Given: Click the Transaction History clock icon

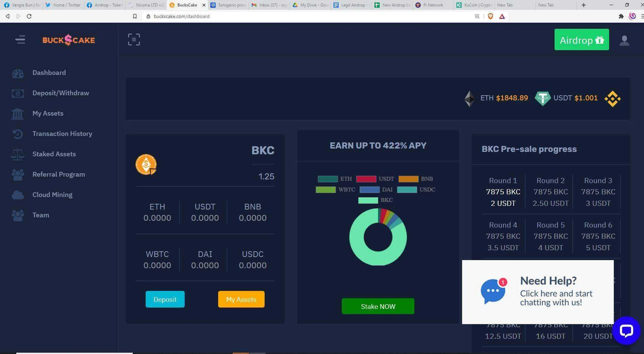Looking at the screenshot, I should [18, 134].
